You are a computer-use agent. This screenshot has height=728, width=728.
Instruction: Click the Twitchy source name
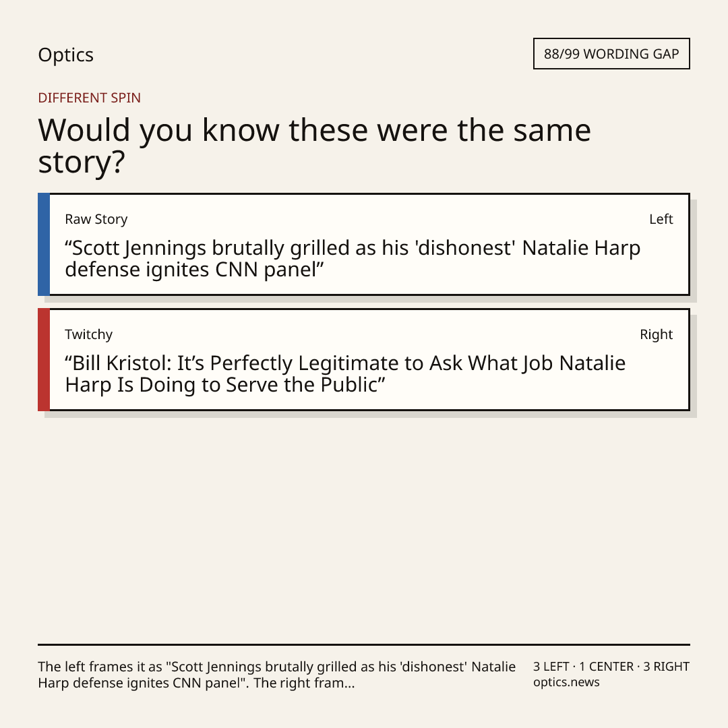(89, 334)
